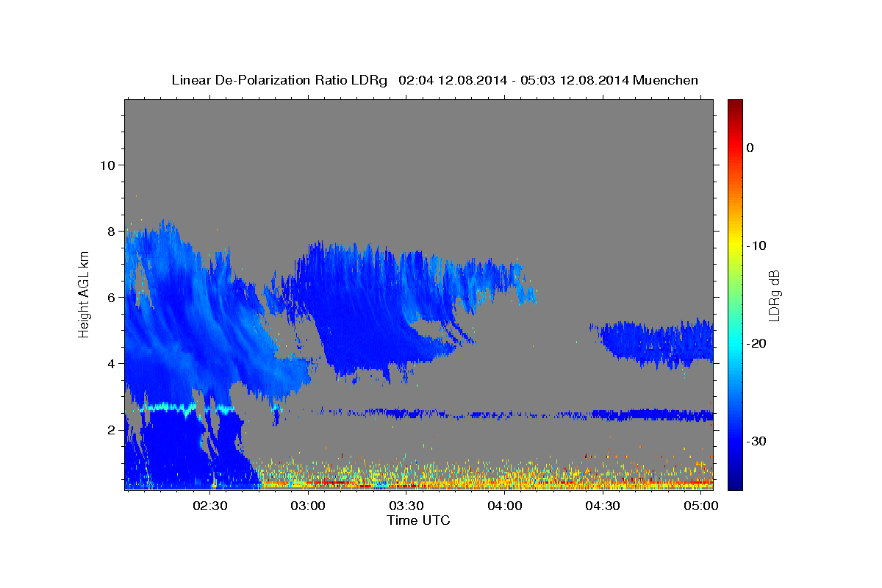Click the height tick label 6
The image size is (882, 588).
coord(110,297)
